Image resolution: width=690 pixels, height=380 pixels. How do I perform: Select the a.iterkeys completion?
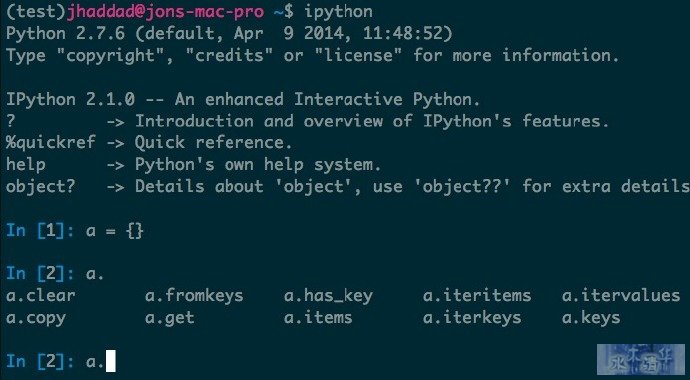(472, 318)
